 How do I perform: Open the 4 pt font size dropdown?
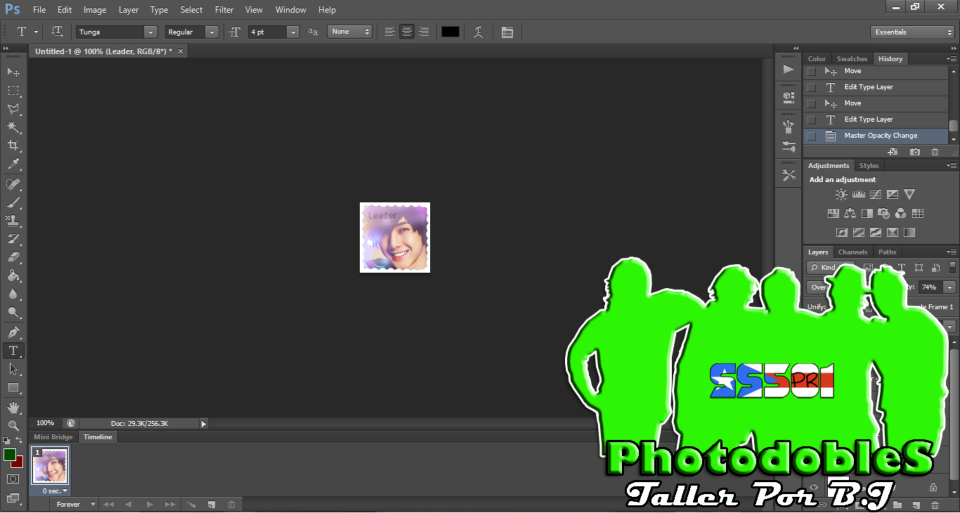(293, 32)
